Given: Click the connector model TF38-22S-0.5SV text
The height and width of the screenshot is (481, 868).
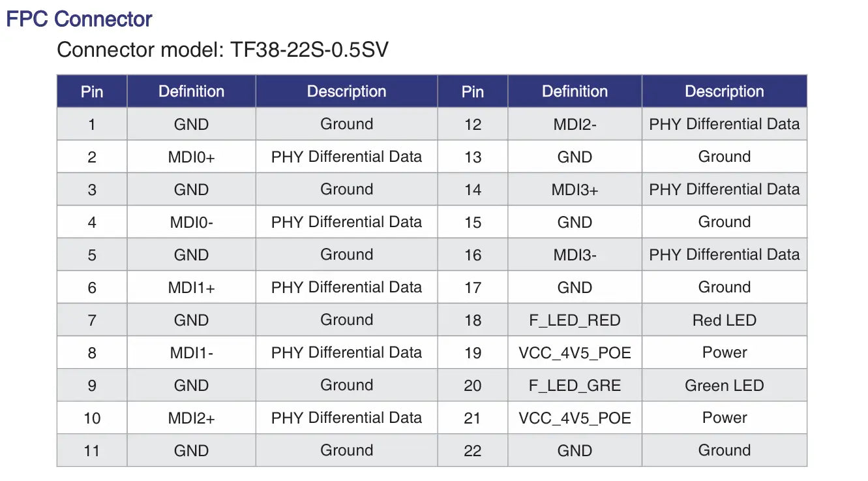Looking at the screenshot, I should tap(222, 50).
